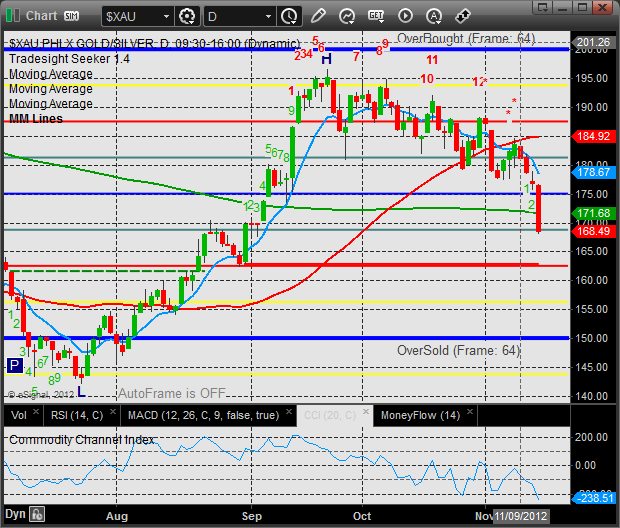Click the Dyn scaling button
Viewport: 620px width, 528px height.
pos(15,514)
